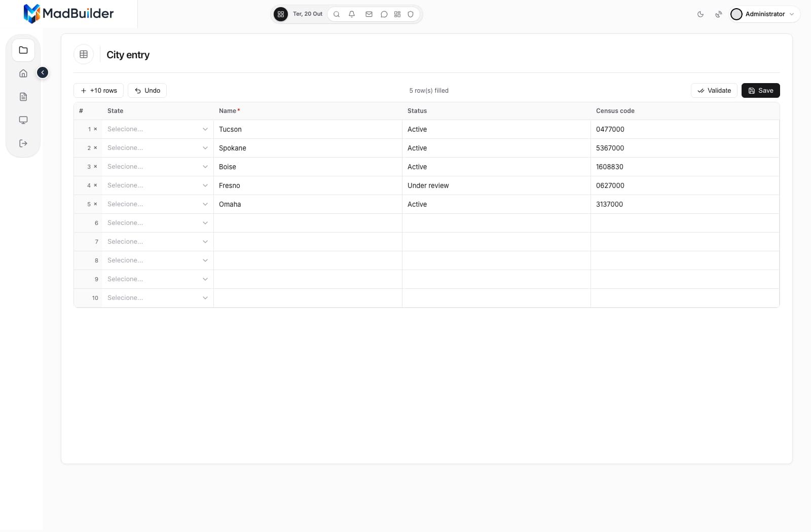
Task: Click the Validate button
Action: click(714, 91)
